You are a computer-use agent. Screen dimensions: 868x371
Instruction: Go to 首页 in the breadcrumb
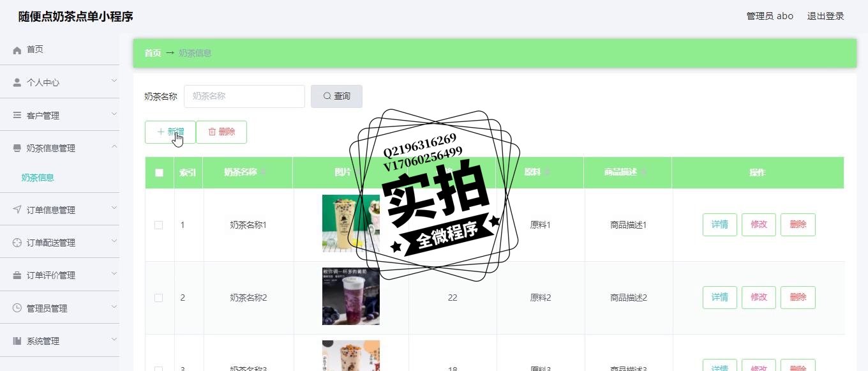point(153,53)
